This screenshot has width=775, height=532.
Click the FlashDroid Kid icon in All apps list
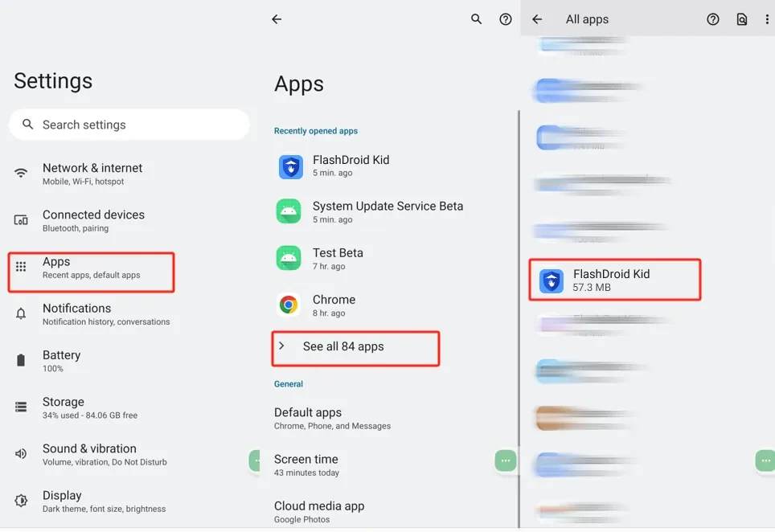(x=551, y=281)
